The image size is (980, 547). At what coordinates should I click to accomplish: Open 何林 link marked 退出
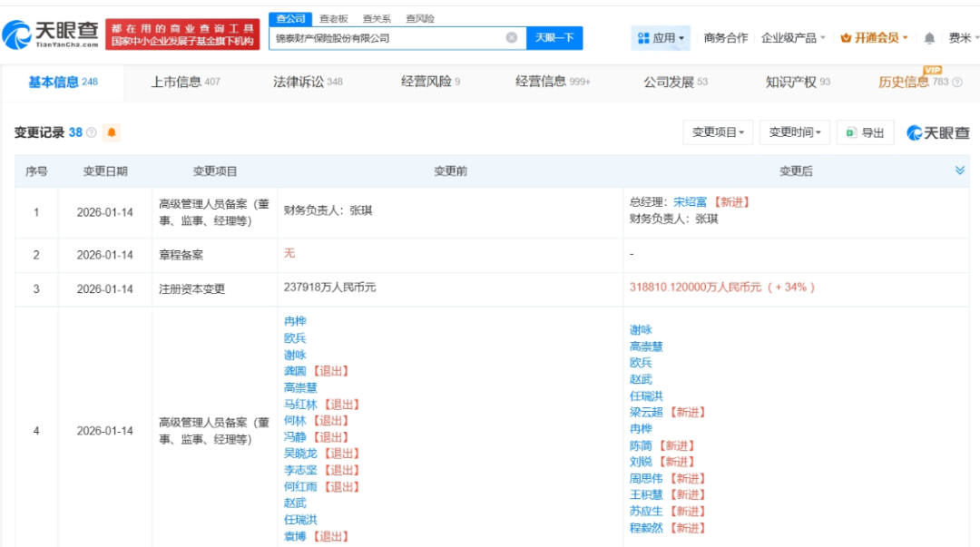295,421
